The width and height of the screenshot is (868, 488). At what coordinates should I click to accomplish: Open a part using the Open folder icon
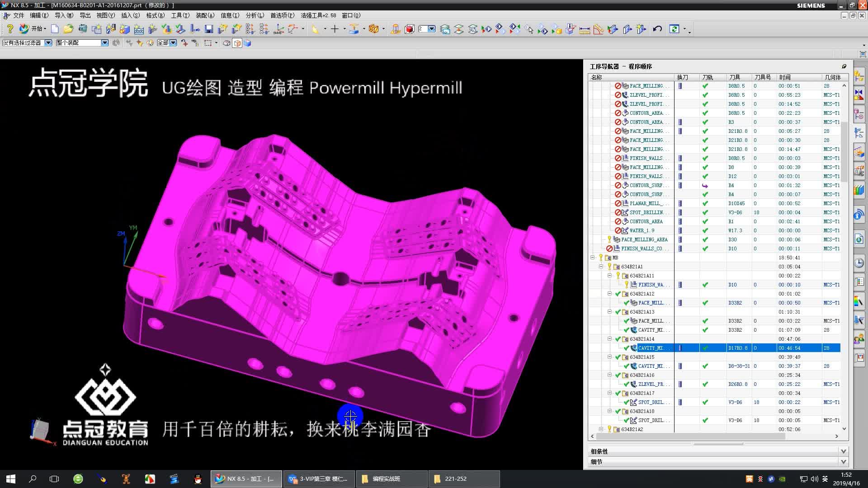tap(69, 29)
